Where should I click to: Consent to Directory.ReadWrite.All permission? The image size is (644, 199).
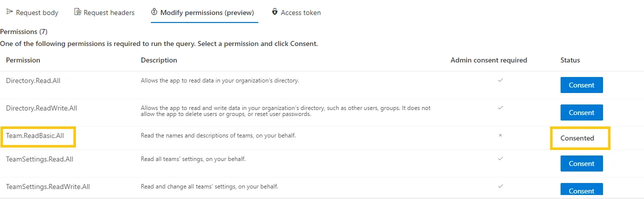(x=582, y=112)
